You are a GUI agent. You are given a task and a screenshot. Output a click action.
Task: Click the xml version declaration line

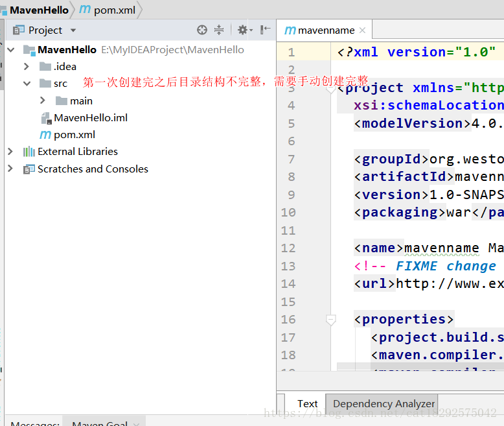pos(417,52)
